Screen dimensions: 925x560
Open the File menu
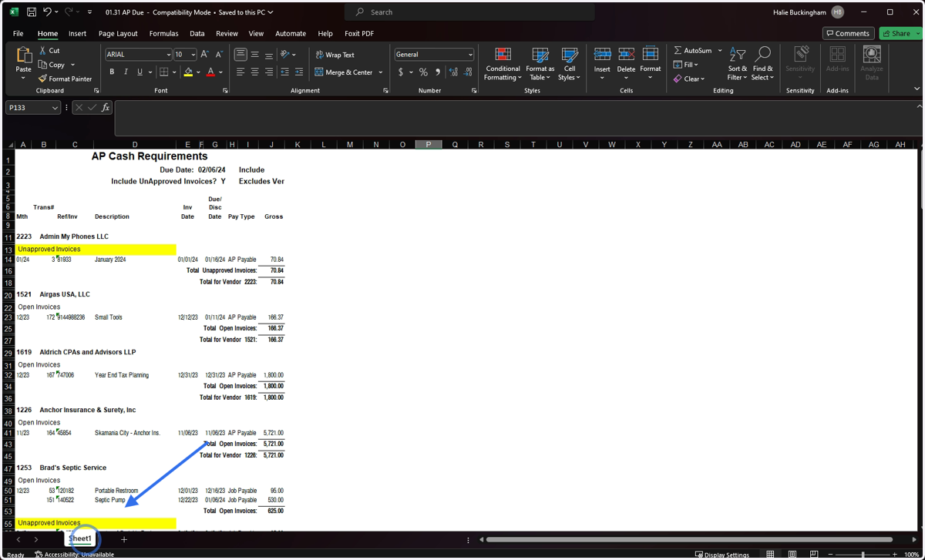18,34
